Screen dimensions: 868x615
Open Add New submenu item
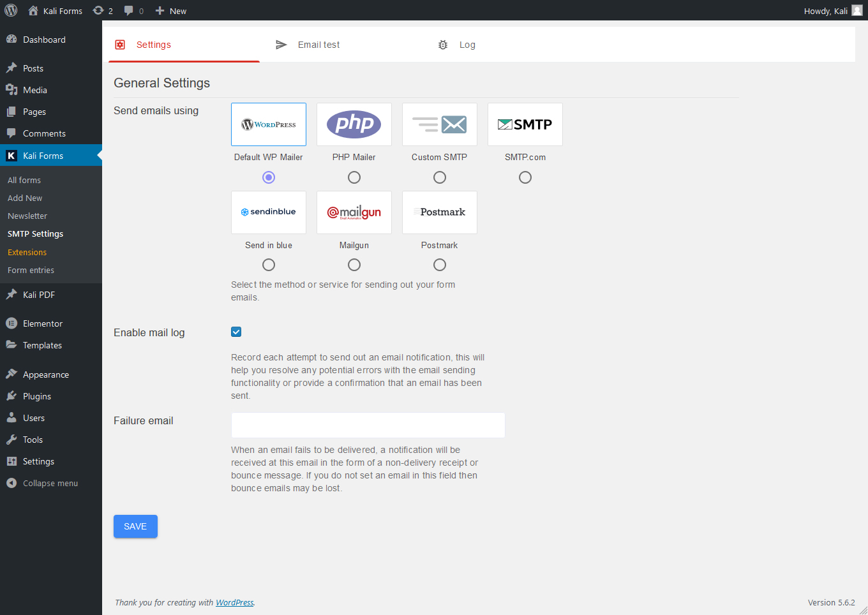(25, 198)
